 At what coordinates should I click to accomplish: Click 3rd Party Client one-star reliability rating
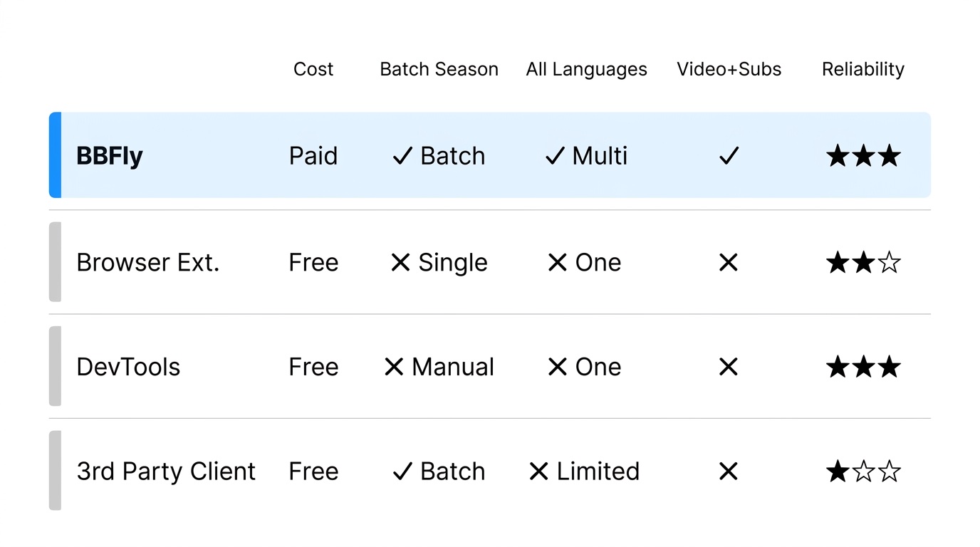(x=863, y=472)
